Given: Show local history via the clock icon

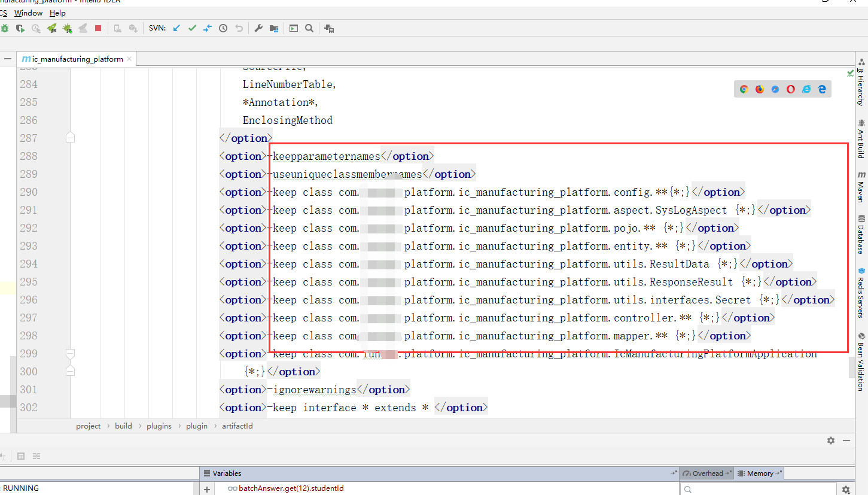Looking at the screenshot, I should coord(223,28).
